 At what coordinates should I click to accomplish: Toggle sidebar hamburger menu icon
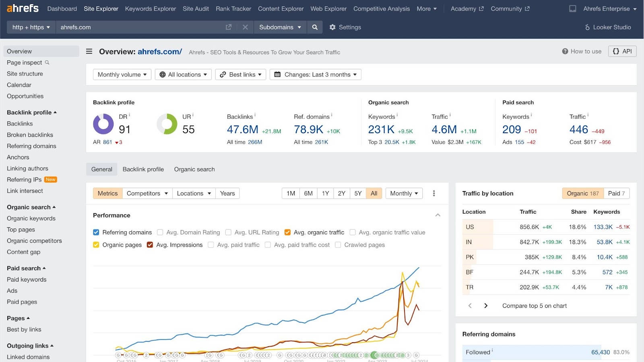click(x=89, y=51)
